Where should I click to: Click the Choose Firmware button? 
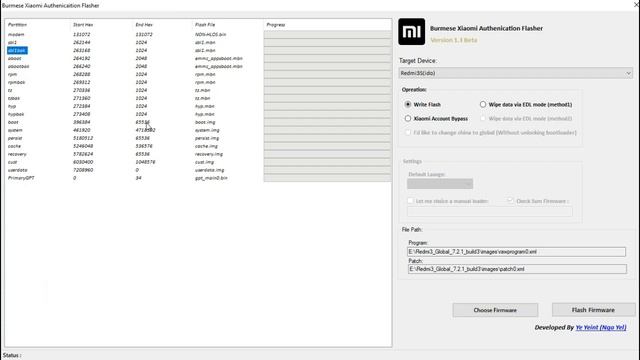495,310
